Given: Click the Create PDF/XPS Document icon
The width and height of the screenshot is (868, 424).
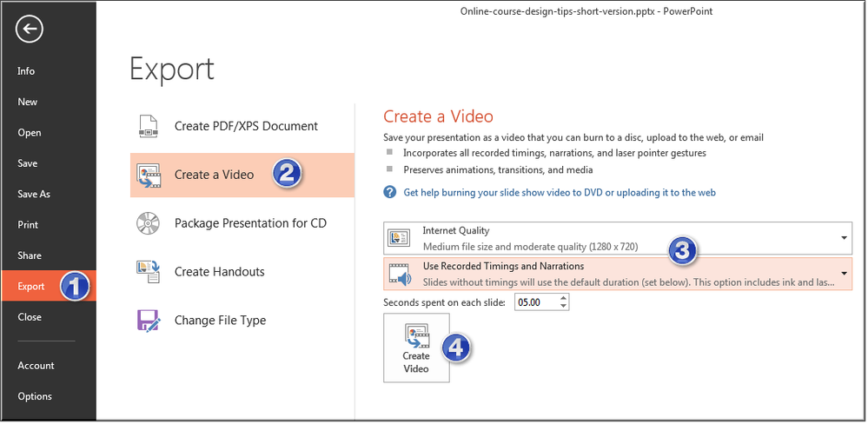Looking at the screenshot, I should tap(149, 127).
